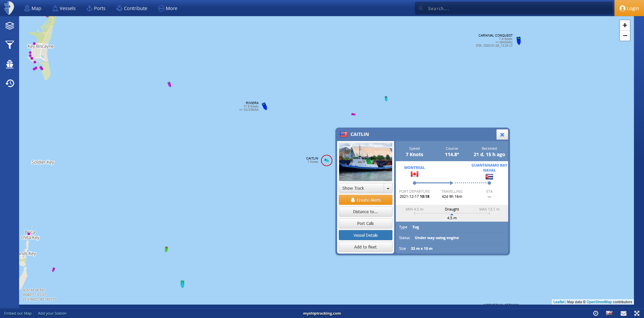Image resolution: width=644 pixels, height=318 pixels.
Task: Click the Canada flag under MONTREAL
Action: tap(415, 174)
